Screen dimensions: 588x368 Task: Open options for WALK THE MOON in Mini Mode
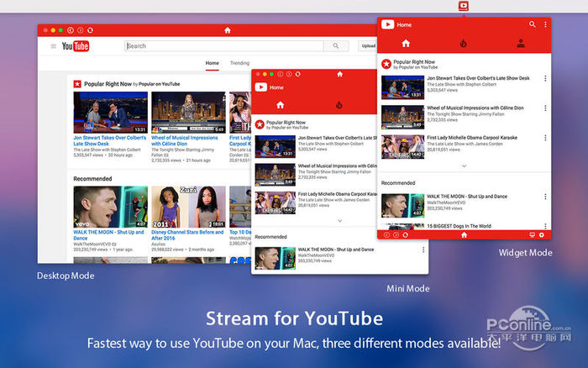click(x=423, y=250)
